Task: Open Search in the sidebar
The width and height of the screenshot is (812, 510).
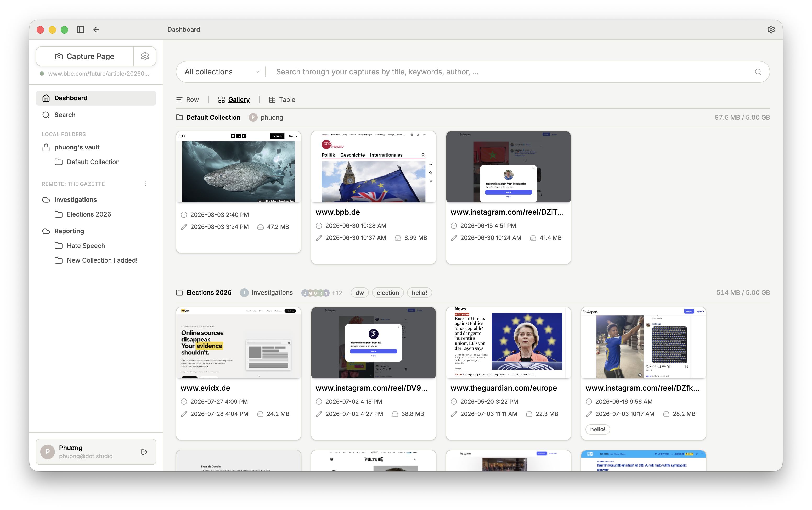Action: 96,115
